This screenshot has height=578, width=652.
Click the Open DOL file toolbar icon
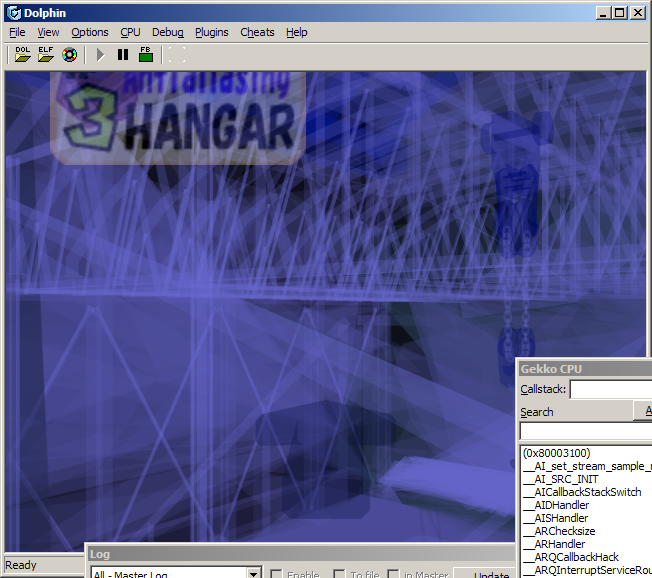[x=22, y=54]
